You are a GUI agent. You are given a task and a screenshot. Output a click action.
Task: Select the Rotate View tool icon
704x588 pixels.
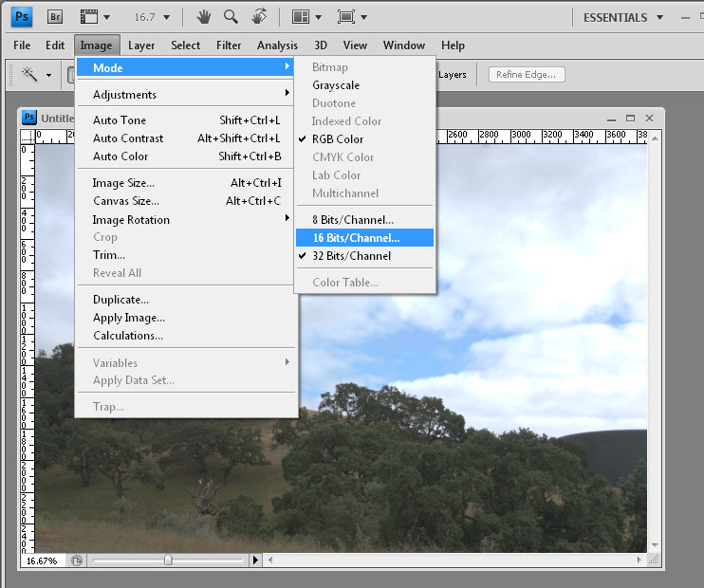[259, 17]
